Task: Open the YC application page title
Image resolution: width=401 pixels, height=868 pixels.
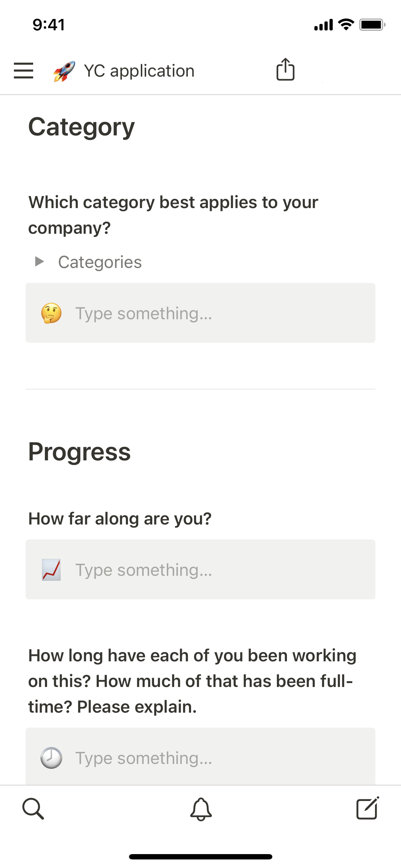Action: tap(139, 71)
